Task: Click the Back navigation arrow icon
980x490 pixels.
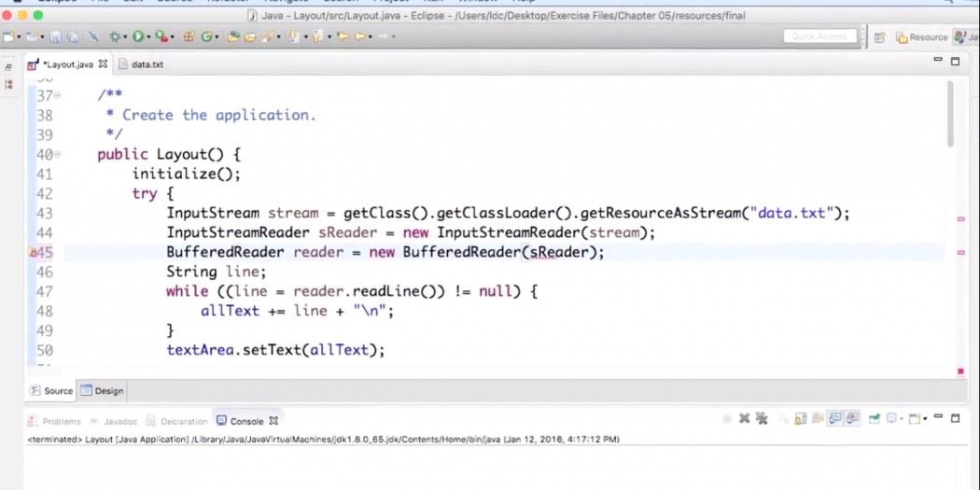Action: (360, 37)
